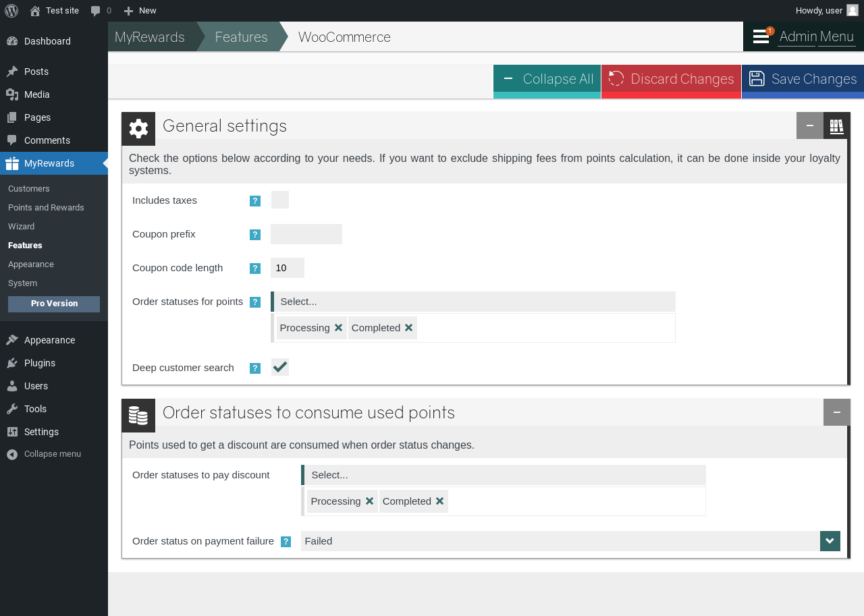Remove Processing from points statuses
Viewport: 864px width, 616px height.
click(339, 328)
